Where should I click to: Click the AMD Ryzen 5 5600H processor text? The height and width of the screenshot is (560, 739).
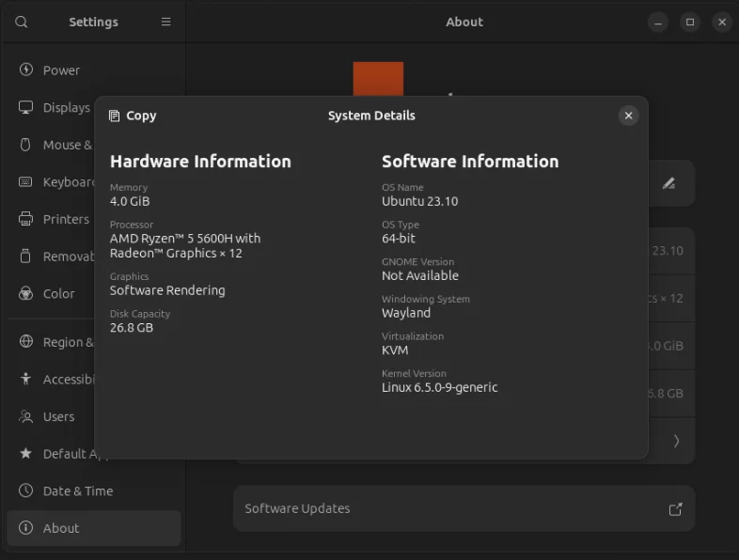coord(184,246)
